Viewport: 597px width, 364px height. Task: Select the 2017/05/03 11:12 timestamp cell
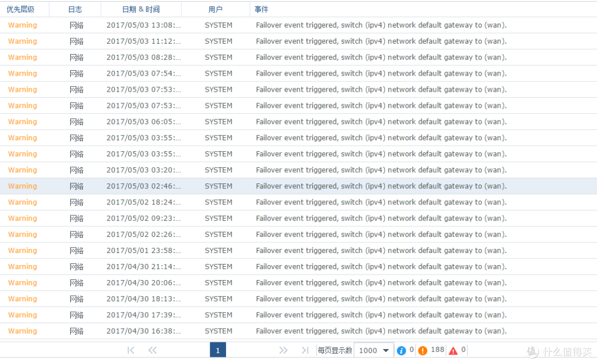[x=144, y=41]
